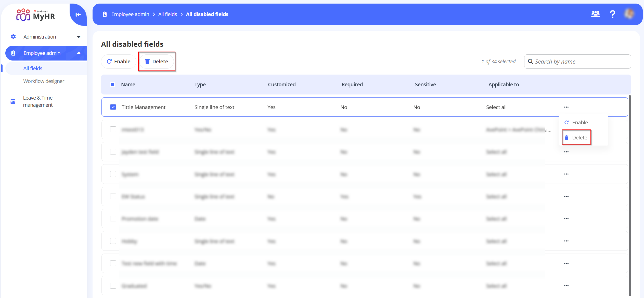Open the help question mark icon
Image resolution: width=644 pixels, height=298 pixels.
[613, 14]
